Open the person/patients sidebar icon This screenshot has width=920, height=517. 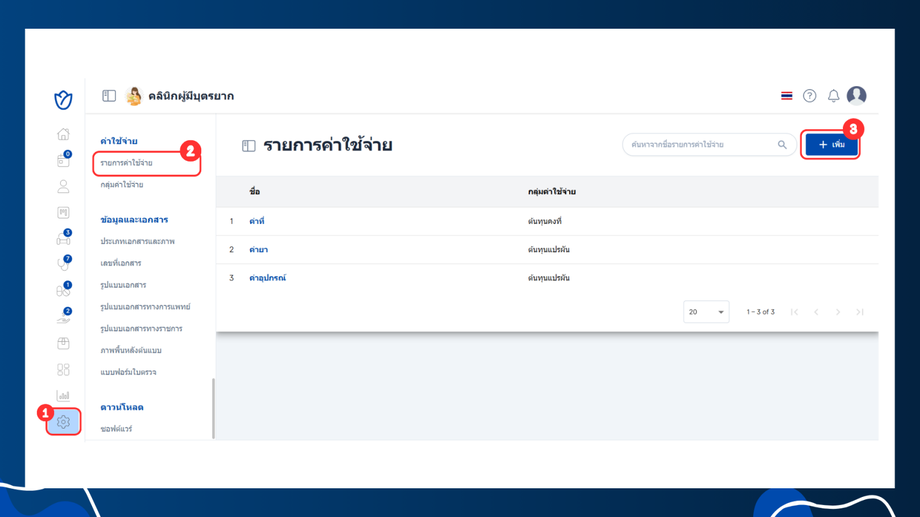coord(63,187)
